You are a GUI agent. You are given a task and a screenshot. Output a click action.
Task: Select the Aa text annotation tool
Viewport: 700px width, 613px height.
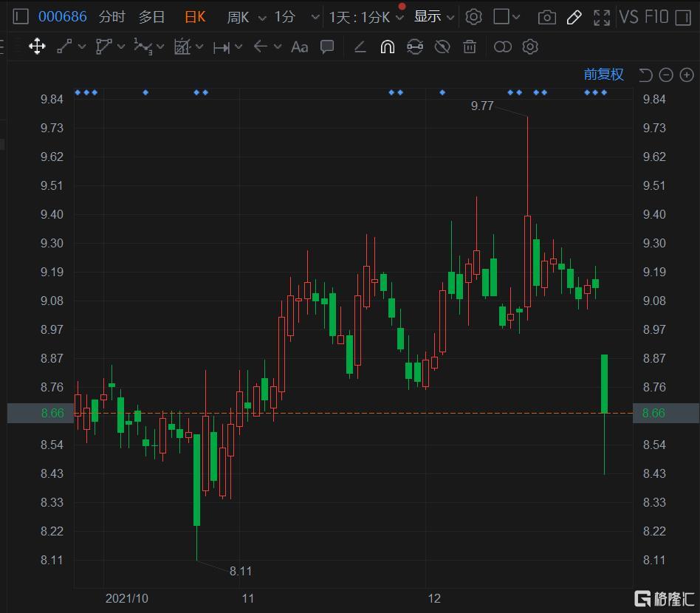(x=300, y=47)
